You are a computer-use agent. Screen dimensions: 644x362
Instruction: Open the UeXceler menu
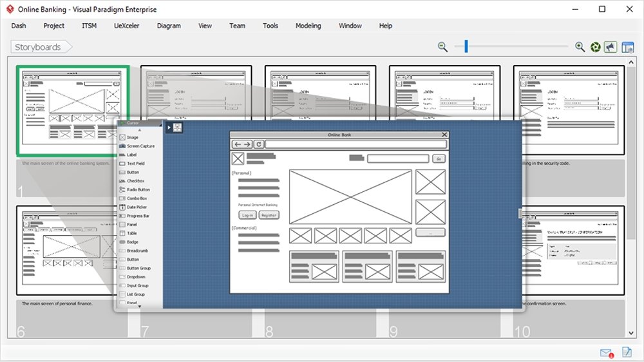click(126, 26)
